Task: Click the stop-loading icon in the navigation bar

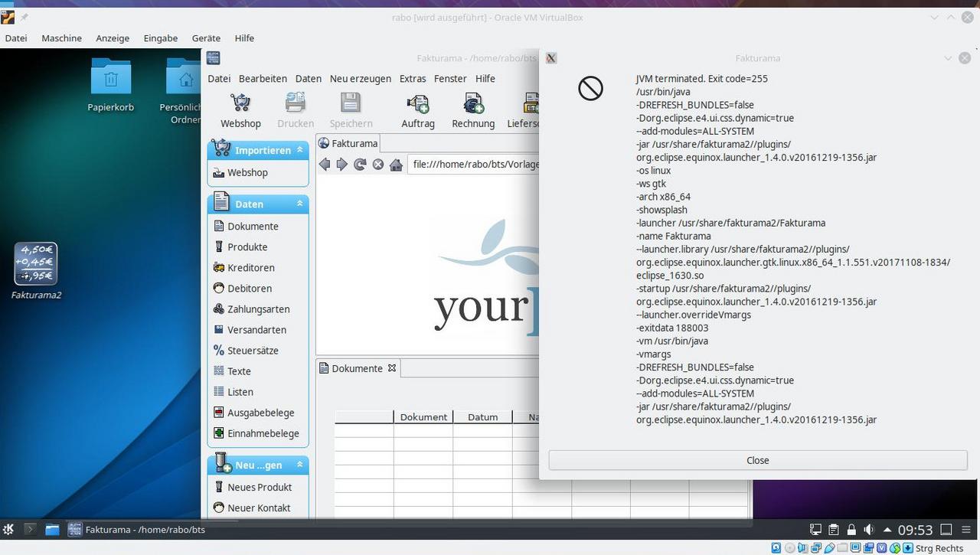Action: click(x=377, y=164)
